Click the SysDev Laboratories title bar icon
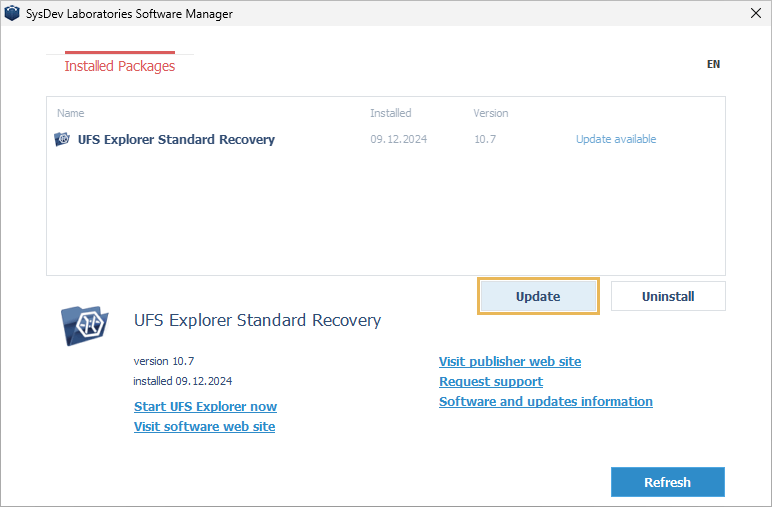 point(13,12)
